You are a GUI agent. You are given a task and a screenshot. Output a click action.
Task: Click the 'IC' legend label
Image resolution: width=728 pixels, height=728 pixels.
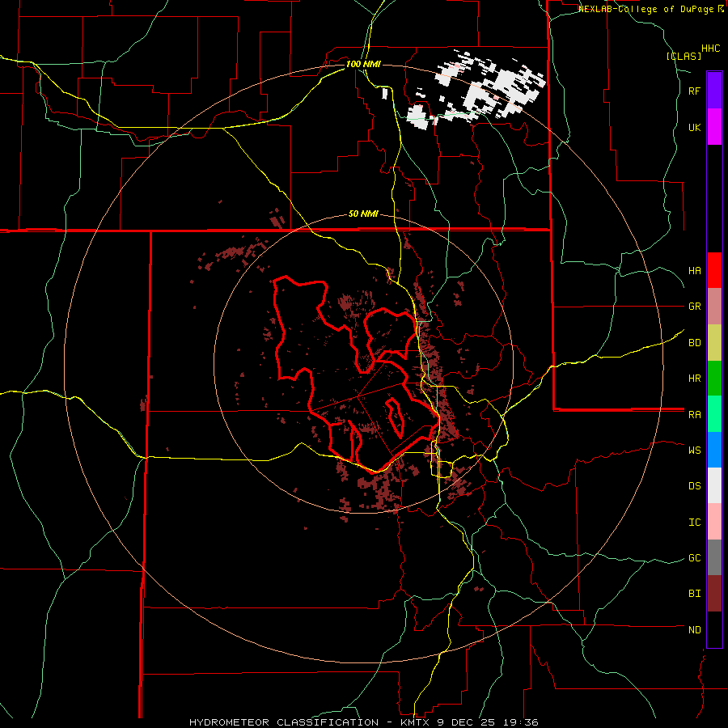(x=695, y=522)
